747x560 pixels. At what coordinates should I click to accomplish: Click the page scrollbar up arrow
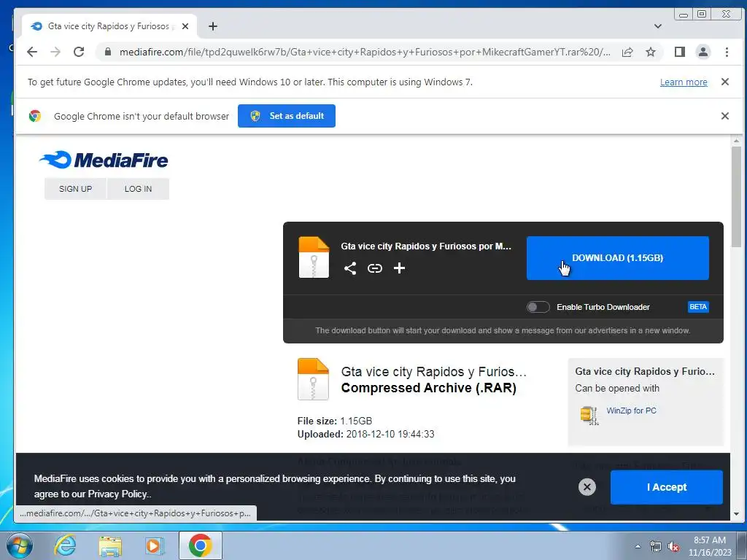click(x=737, y=141)
